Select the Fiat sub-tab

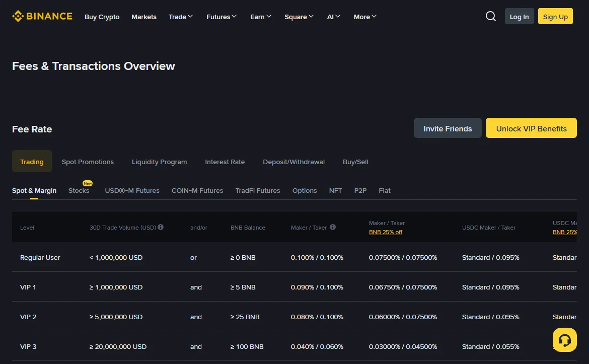pos(385,190)
